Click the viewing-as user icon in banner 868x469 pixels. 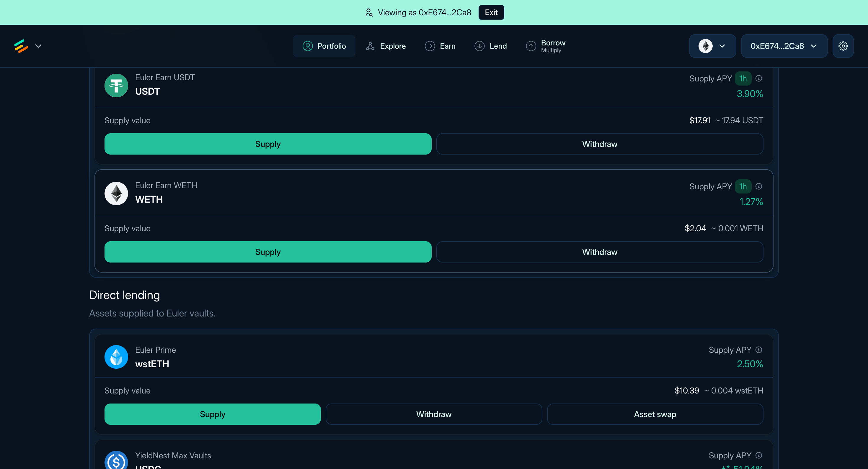tap(369, 12)
